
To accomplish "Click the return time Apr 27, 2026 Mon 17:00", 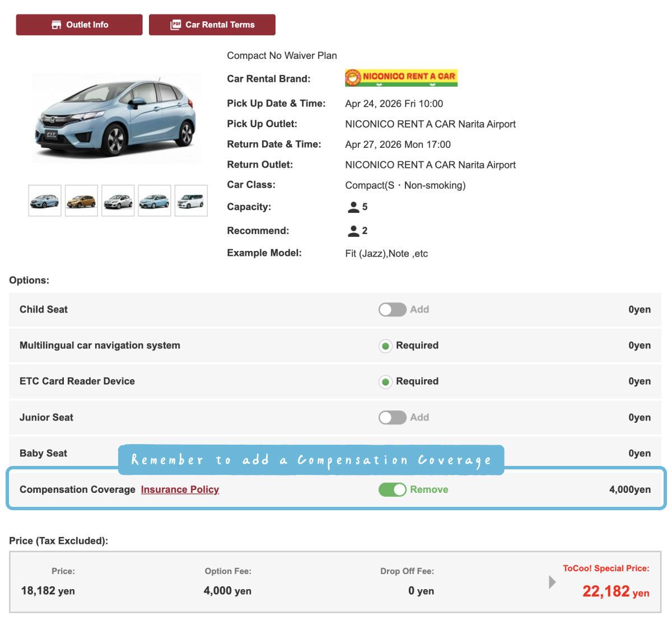I will [x=398, y=144].
